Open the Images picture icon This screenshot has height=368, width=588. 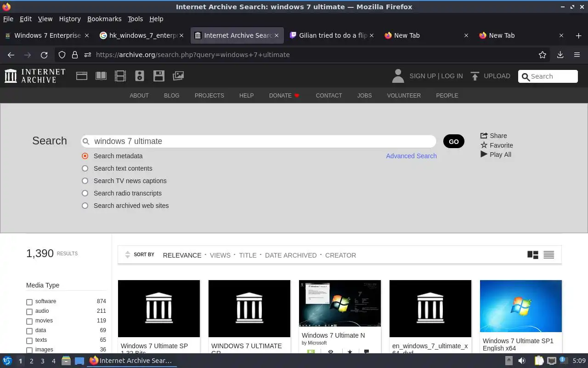coord(178,76)
